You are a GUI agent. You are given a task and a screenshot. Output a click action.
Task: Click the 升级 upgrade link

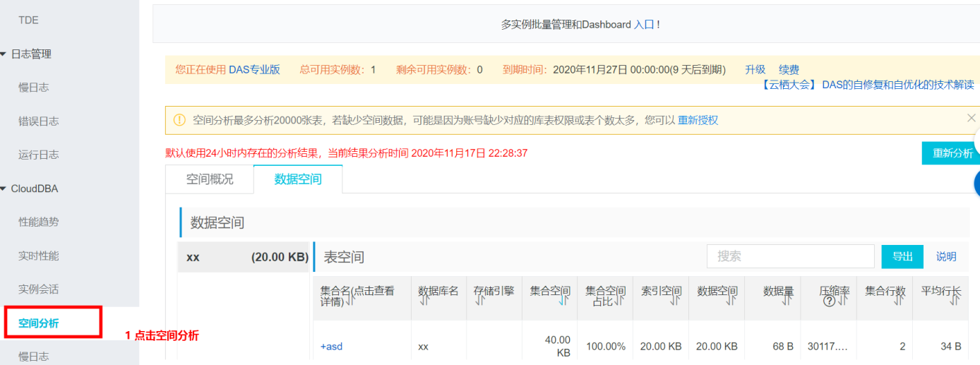[x=755, y=69]
